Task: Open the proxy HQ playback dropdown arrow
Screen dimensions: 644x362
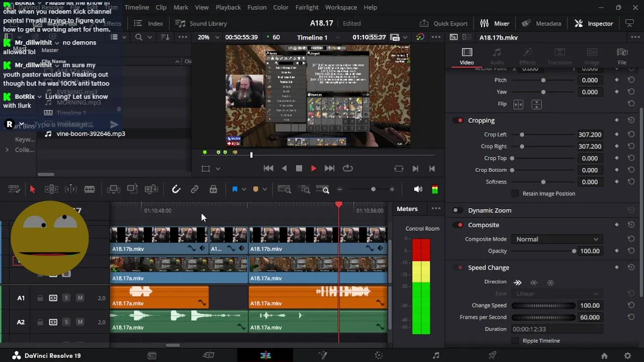Action: click(405, 37)
